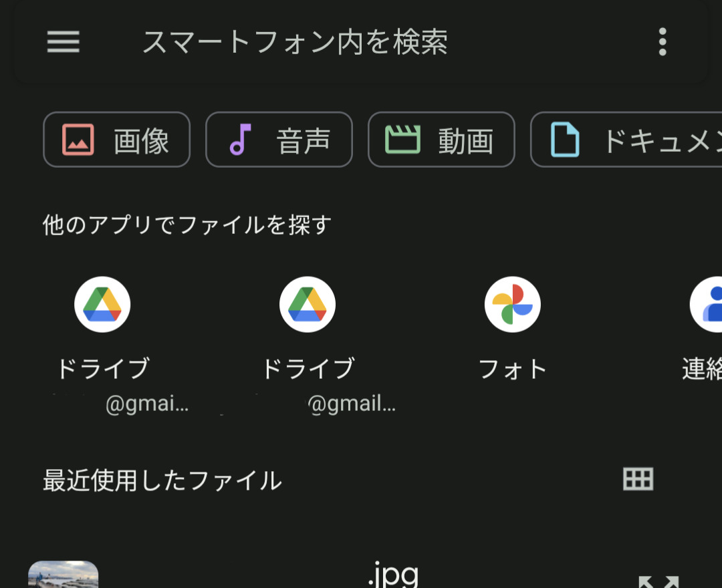
Task: Toggle the 画像 filter chip
Action: (x=117, y=140)
